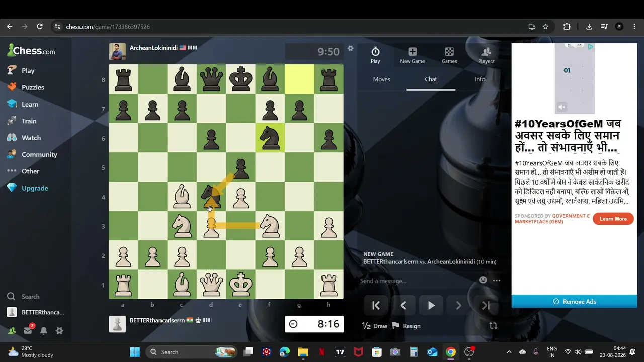Go to Chess.com home via logo
The image size is (644, 362).
click(x=31, y=50)
